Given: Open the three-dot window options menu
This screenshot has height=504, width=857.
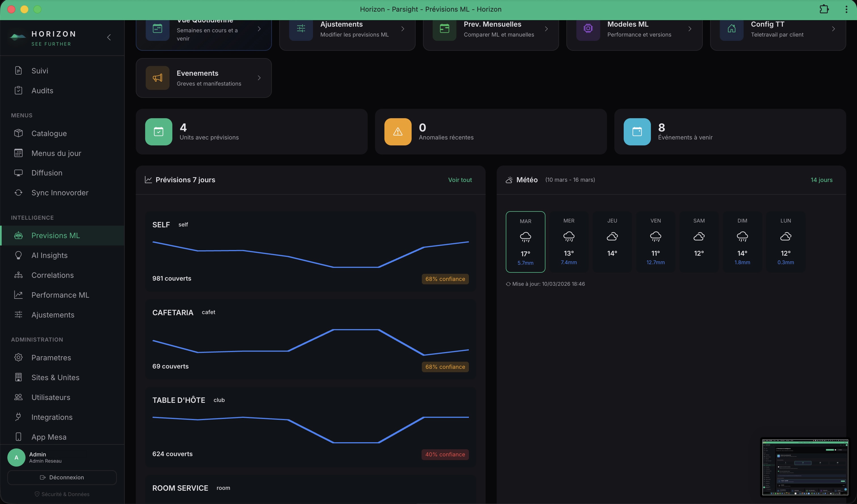Looking at the screenshot, I should 846,9.
